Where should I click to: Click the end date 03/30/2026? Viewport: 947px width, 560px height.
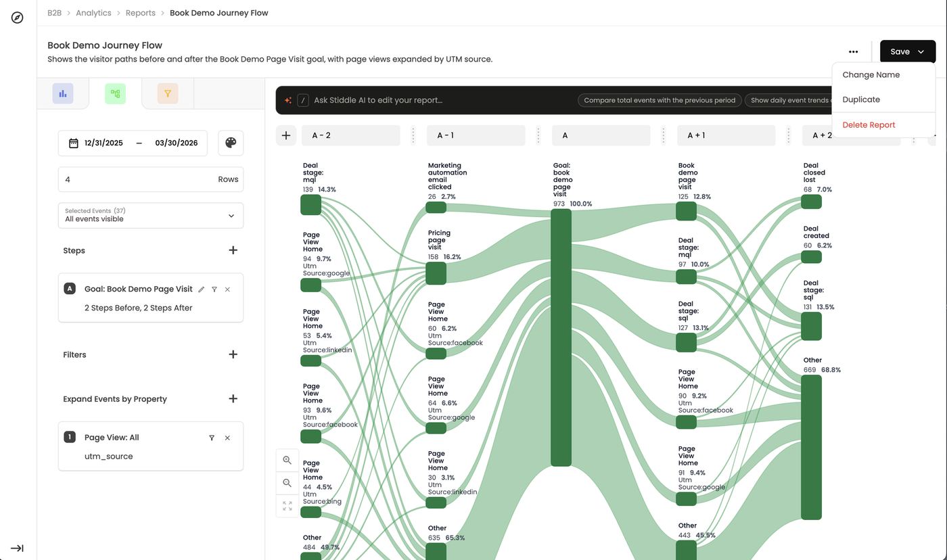[177, 143]
